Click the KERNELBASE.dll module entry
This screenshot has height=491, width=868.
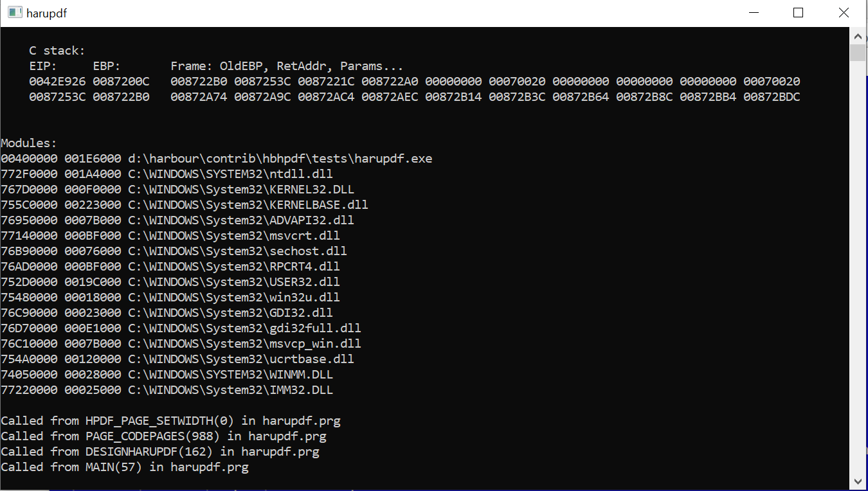(184, 205)
